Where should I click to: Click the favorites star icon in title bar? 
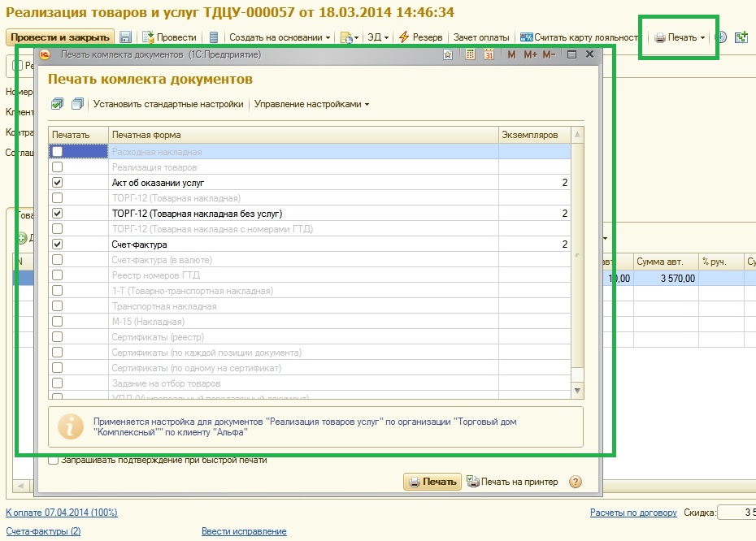click(448, 54)
